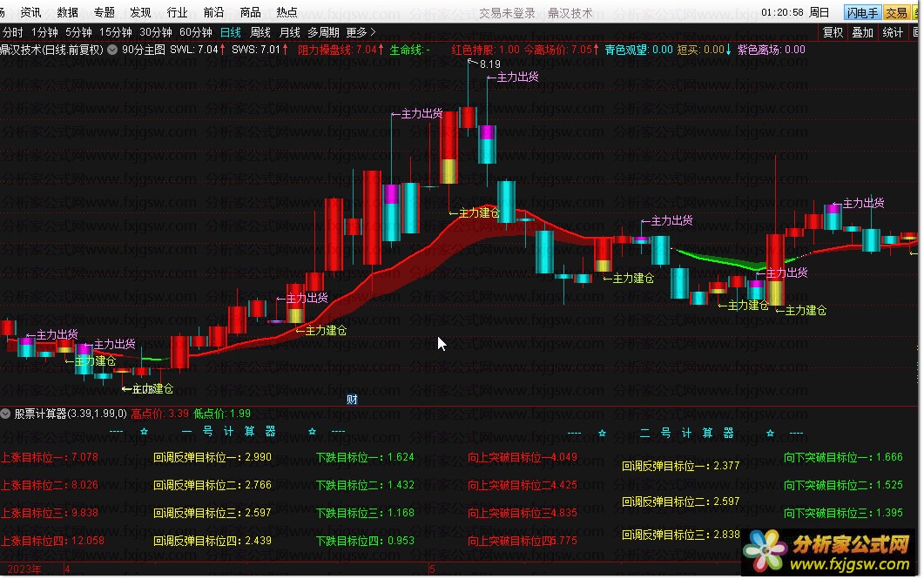
Task: Select 下跌目标位一: 1.624 text
Action: 365,457
